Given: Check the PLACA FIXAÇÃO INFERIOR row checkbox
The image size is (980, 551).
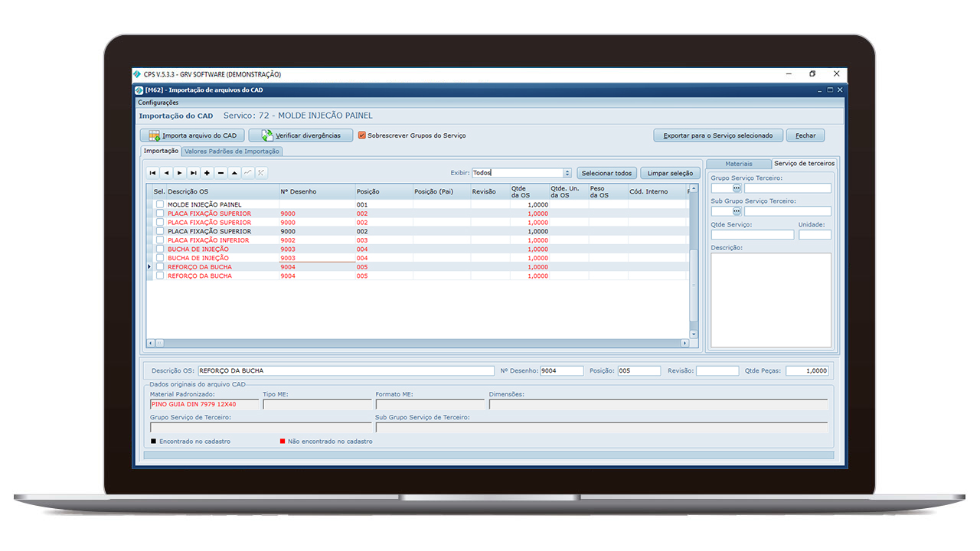Looking at the screenshot, I should click(160, 240).
